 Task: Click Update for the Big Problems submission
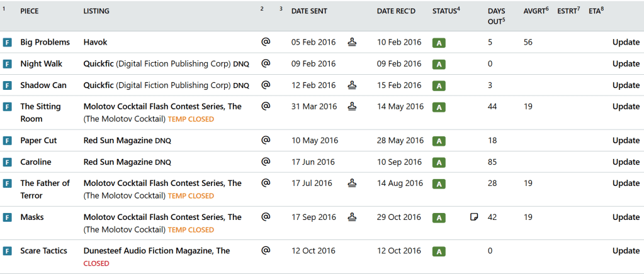pyautogui.click(x=626, y=42)
